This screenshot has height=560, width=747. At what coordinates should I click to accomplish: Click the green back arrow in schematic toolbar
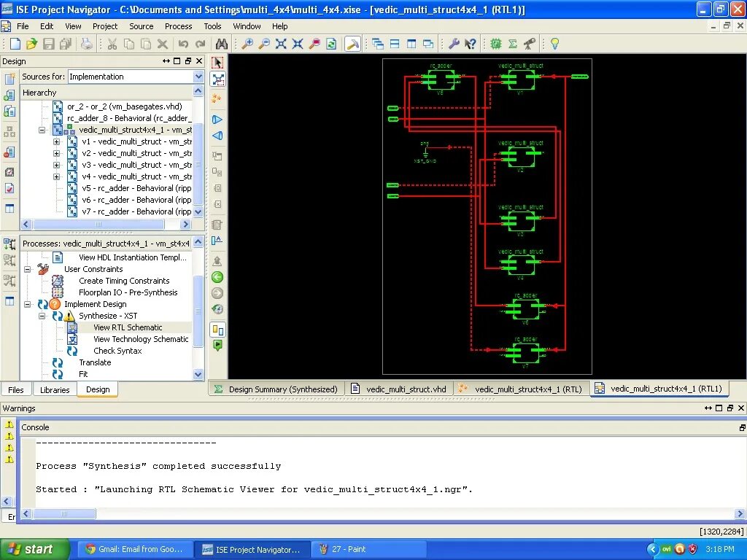[217, 277]
